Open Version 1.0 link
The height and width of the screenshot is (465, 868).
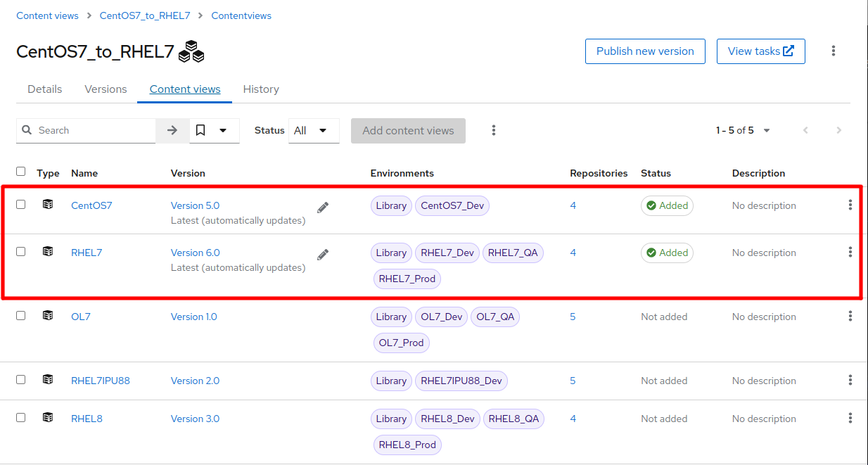click(194, 317)
